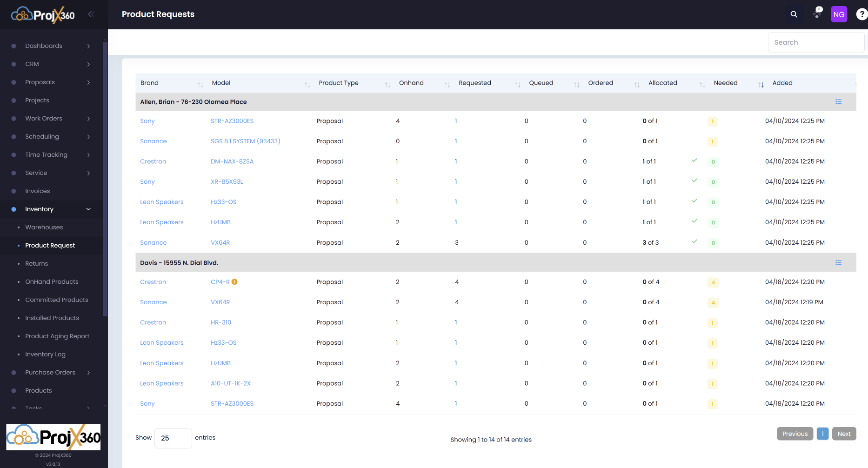Click the search magnifier icon in header
Image resolution: width=868 pixels, height=468 pixels.
[x=794, y=14]
